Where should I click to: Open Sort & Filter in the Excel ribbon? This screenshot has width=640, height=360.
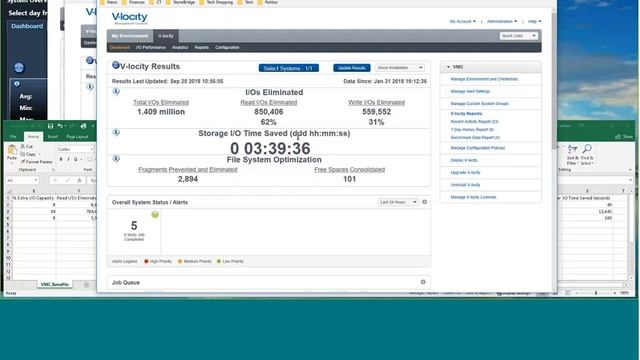point(572,155)
